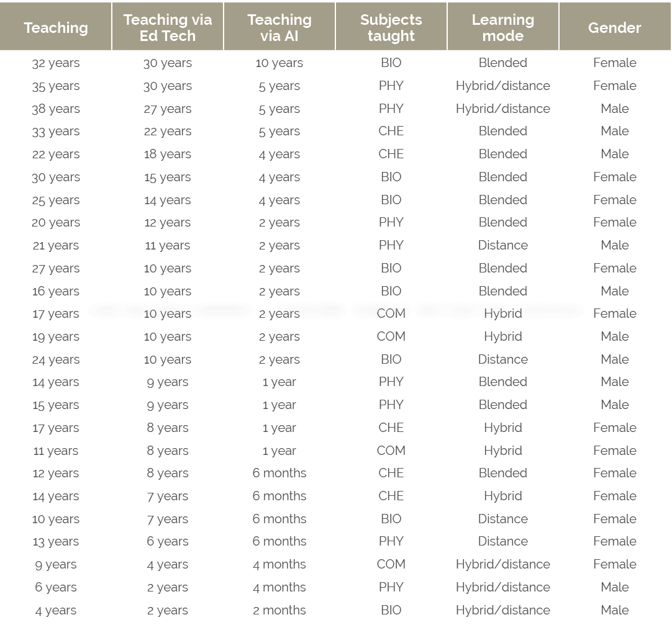Screen dimensions: 672x625
Task: Click the Distance mode cell beside 21 years
Action: [502, 245]
